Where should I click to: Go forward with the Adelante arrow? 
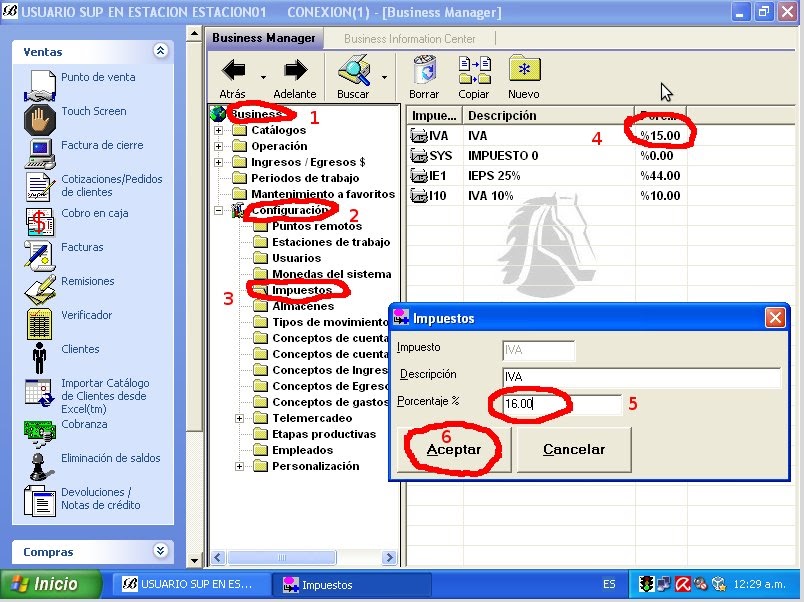(296, 70)
